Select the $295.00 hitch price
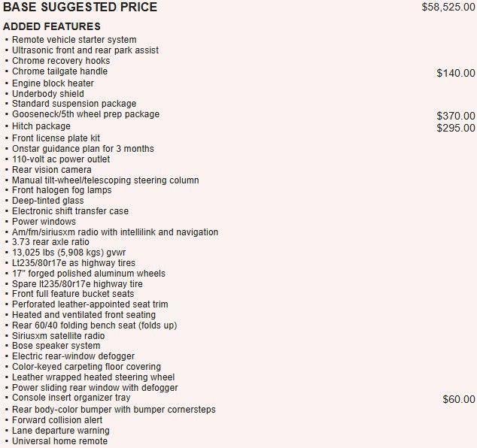Image resolution: width=477 pixels, height=448 pixels. [456, 128]
